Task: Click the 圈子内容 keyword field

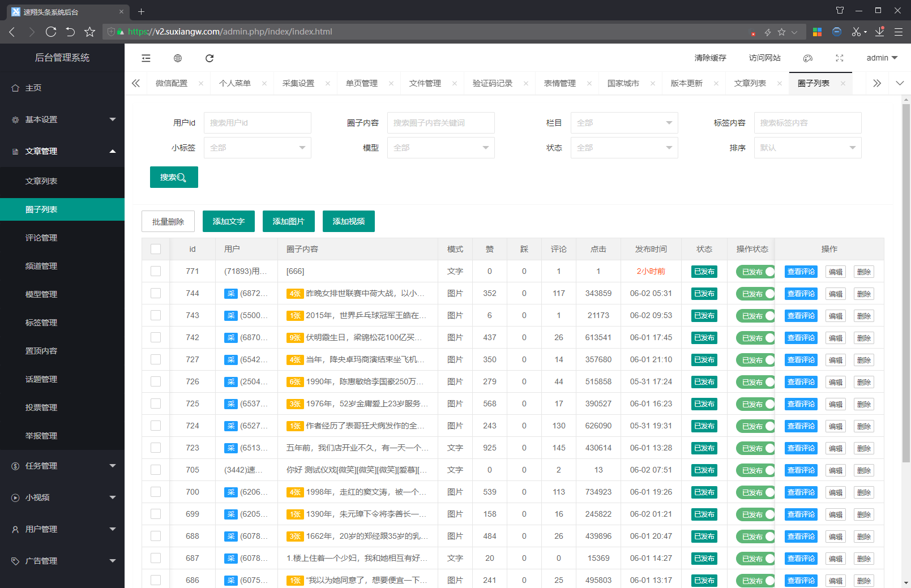Action: pos(440,123)
